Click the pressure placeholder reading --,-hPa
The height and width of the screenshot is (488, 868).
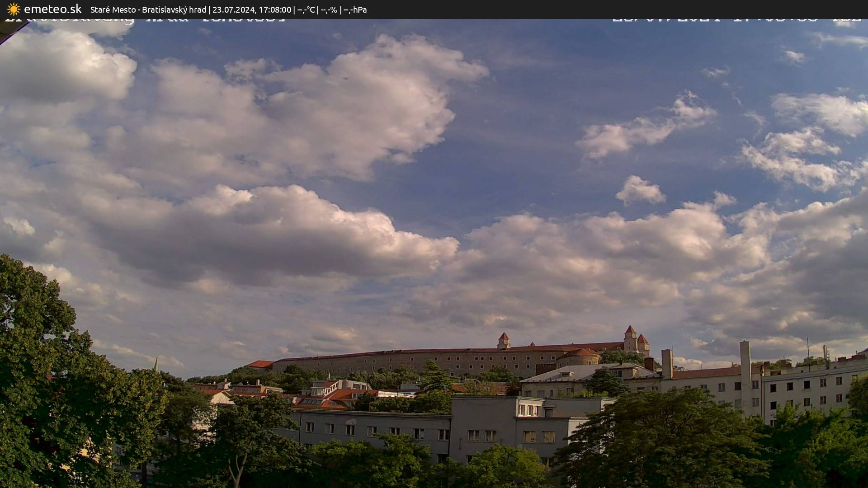(x=356, y=9)
